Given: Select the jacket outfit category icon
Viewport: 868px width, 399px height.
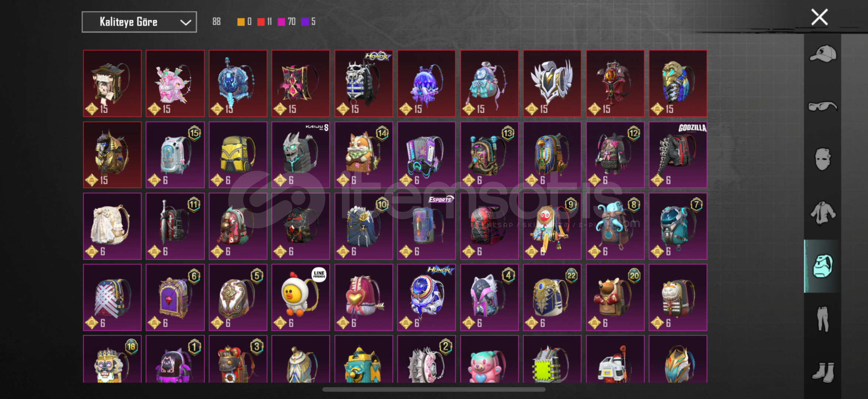Looking at the screenshot, I should click(823, 213).
